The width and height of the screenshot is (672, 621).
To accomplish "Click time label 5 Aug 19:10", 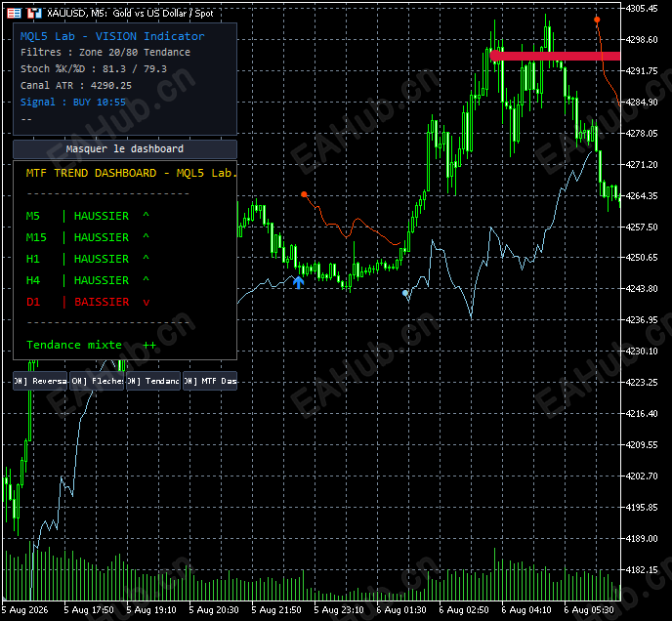I will tap(151, 609).
